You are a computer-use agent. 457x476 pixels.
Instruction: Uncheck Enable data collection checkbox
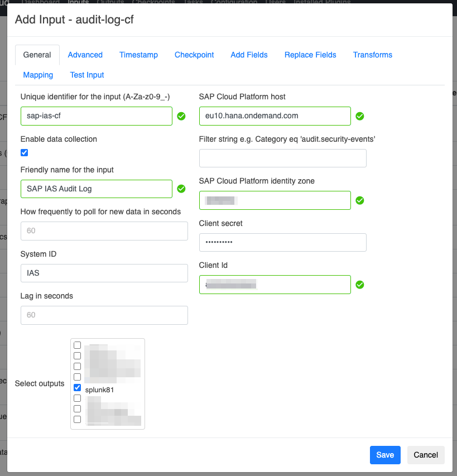point(25,153)
